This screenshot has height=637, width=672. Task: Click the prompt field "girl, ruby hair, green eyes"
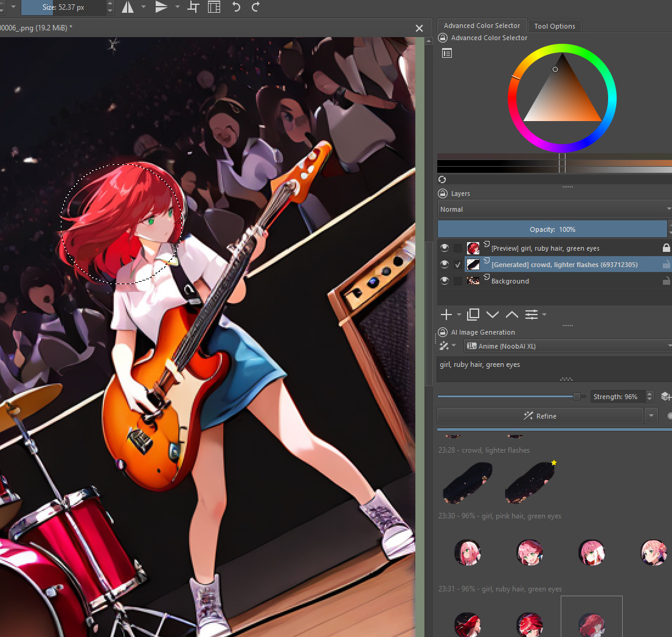click(555, 368)
